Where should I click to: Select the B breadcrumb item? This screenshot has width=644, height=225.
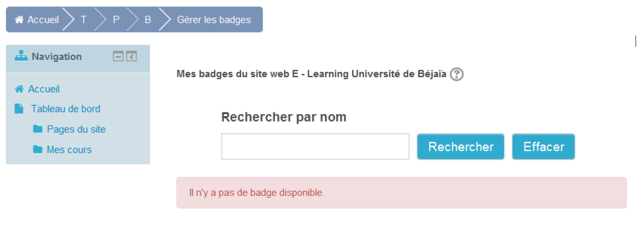tap(148, 20)
